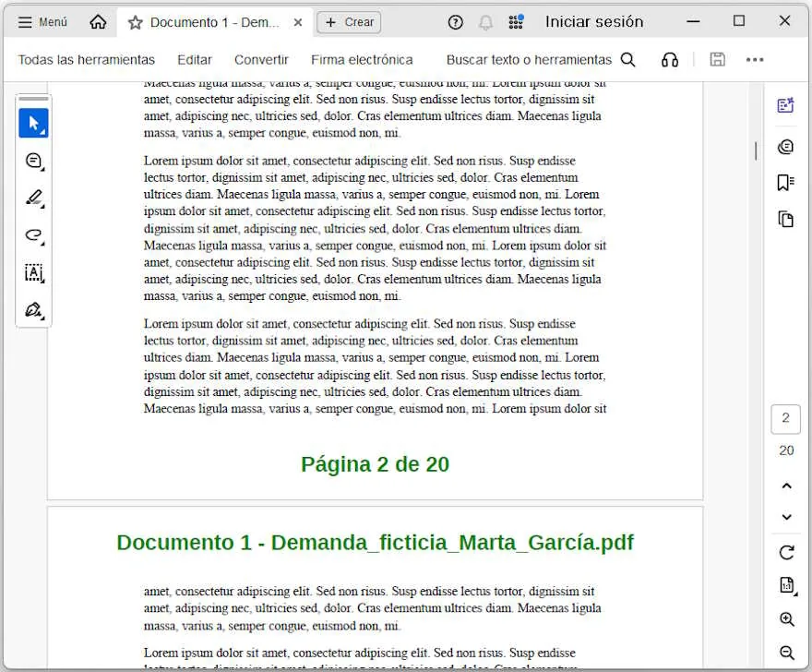
Task: Open the Convertir menu
Action: pyautogui.click(x=261, y=60)
